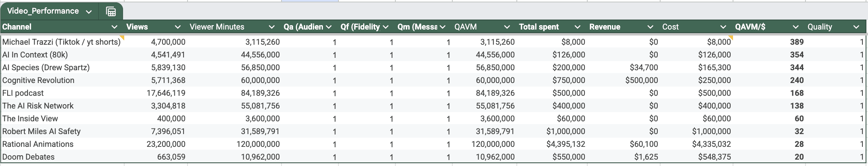Click the Video_Performance table title
This screenshot has height=166, width=868.
coord(43,11)
